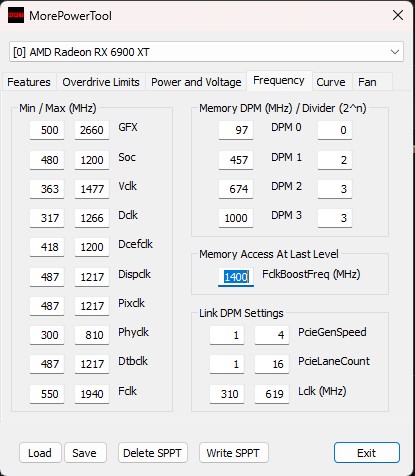Viewport: 415px width, 476px height.
Task: Click the PcieGenSpeed maximum field showing 4
Action: [272, 335]
